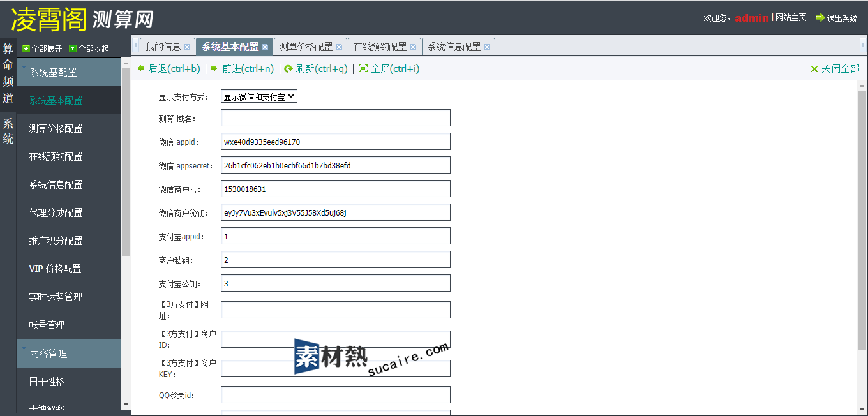The height and width of the screenshot is (416, 868).
Task: Click the green logout arrow icon
Action: (x=820, y=18)
